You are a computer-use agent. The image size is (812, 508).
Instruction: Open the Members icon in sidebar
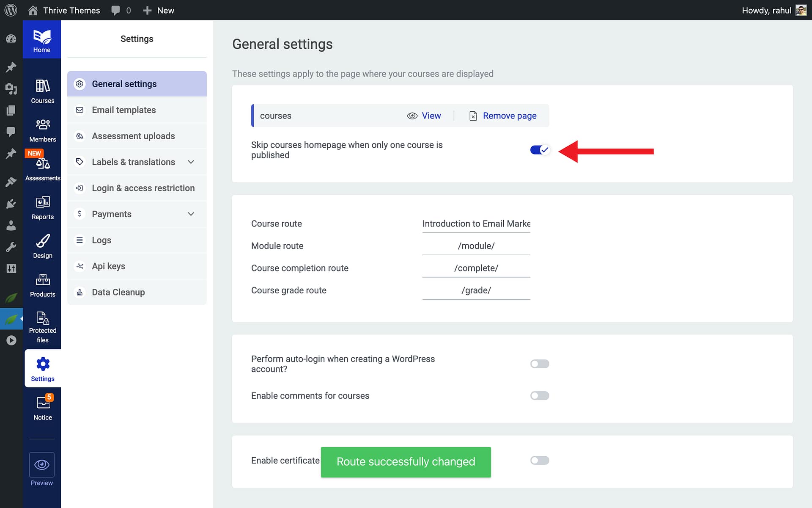tap(42, 124)
